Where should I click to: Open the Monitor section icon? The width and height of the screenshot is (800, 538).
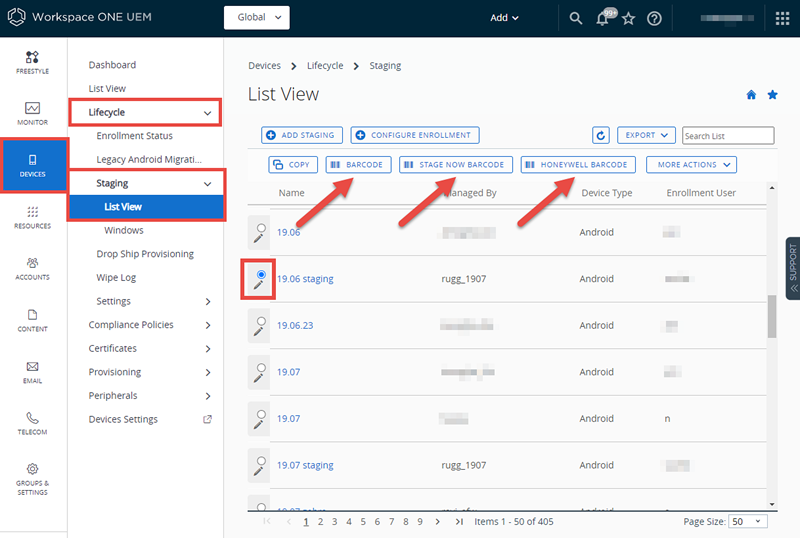point(32,108)
